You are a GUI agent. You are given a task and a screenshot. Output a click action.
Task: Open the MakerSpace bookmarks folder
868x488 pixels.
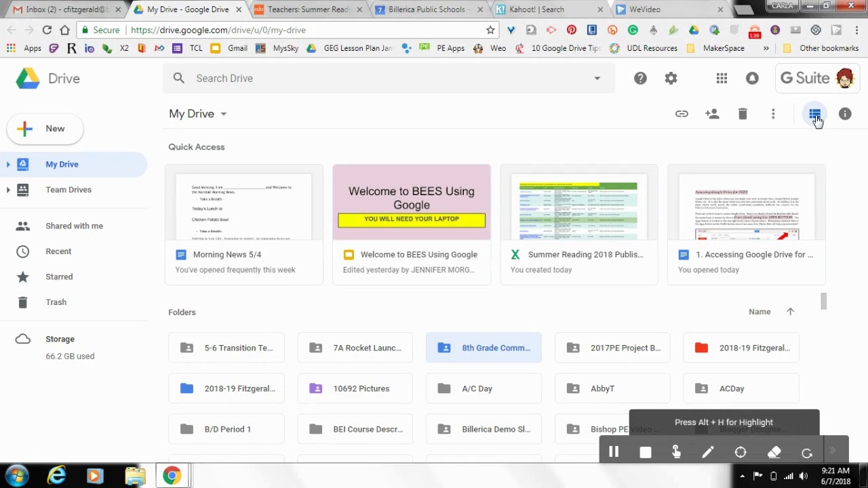(x=715, y=48)
